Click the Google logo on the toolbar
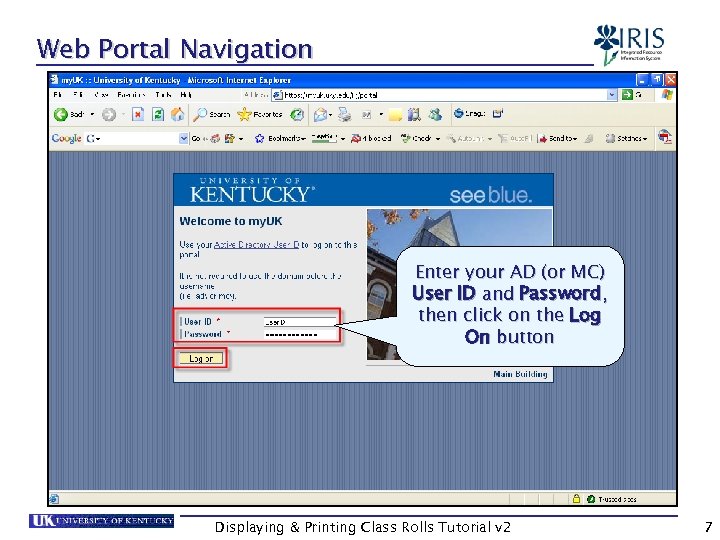720x540 pixels. (x=67, y=138)
